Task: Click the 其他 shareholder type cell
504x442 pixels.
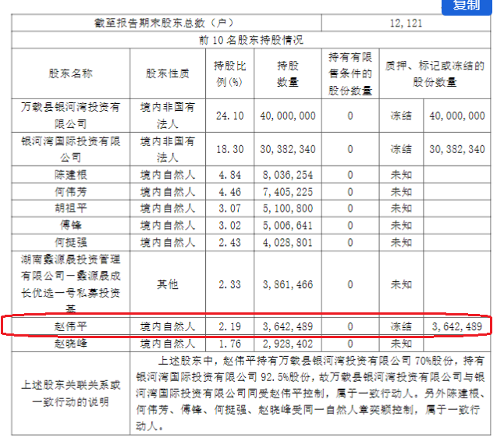Action: (x=167, y=284)
